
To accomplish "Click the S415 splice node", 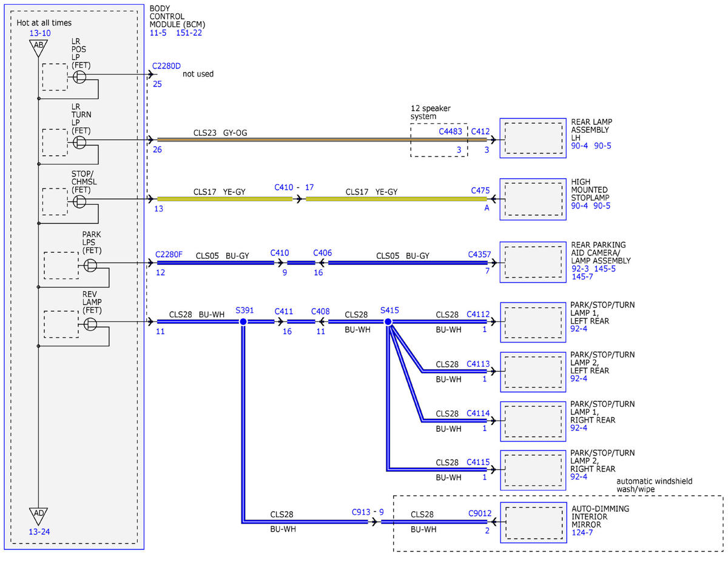I will (x=388, y=321).
